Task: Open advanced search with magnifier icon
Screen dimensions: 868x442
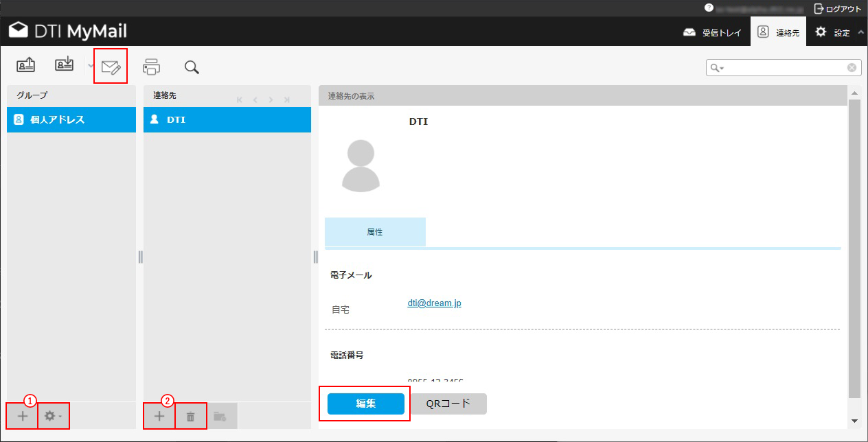Action: [x=192, y=67]
